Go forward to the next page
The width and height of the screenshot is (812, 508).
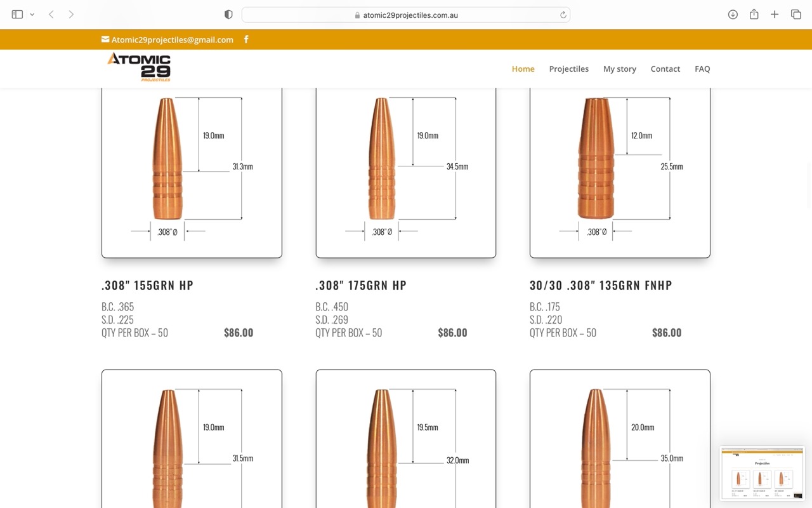(71, 14)
